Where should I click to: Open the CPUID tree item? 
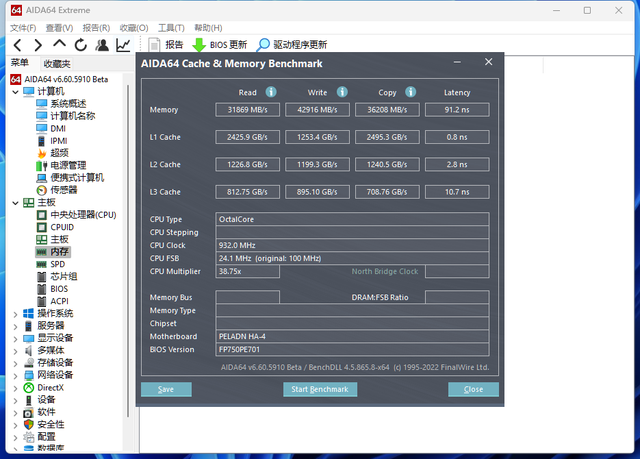click(x=56, y=227)
